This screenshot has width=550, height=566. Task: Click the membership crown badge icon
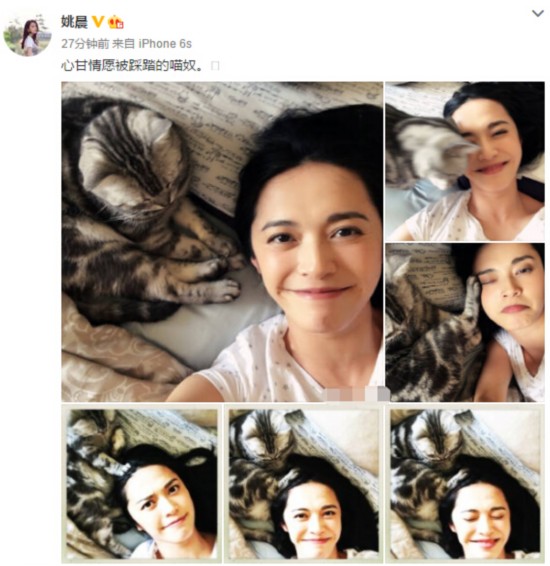[x=116, y=22]
